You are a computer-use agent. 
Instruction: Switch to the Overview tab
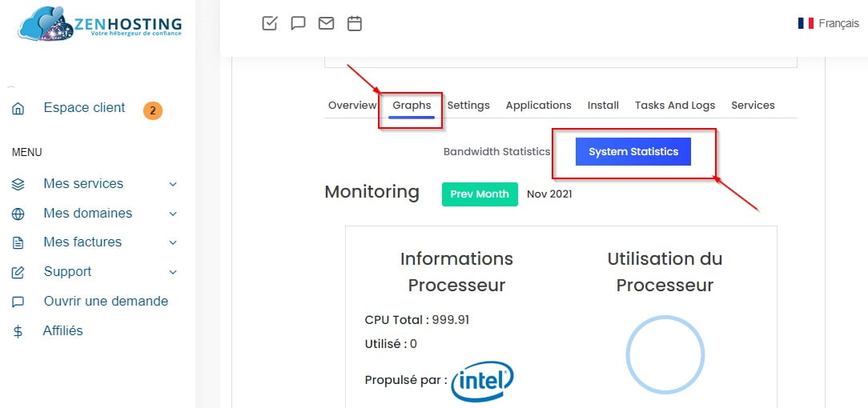pos(352,105)
